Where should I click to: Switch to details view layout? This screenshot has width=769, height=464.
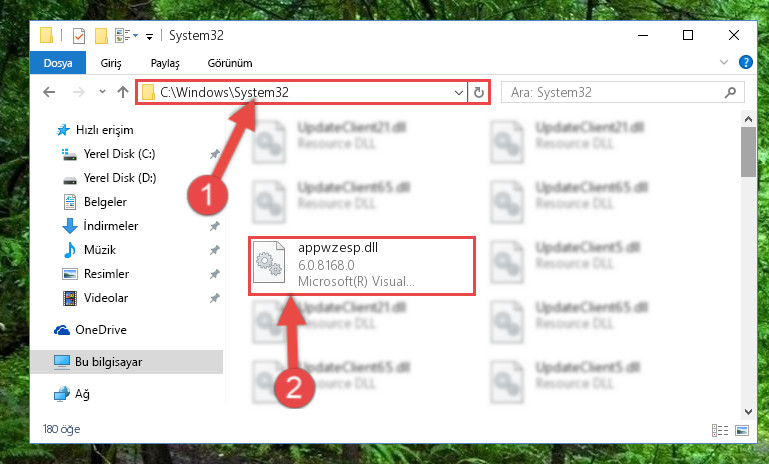(720, 430)
